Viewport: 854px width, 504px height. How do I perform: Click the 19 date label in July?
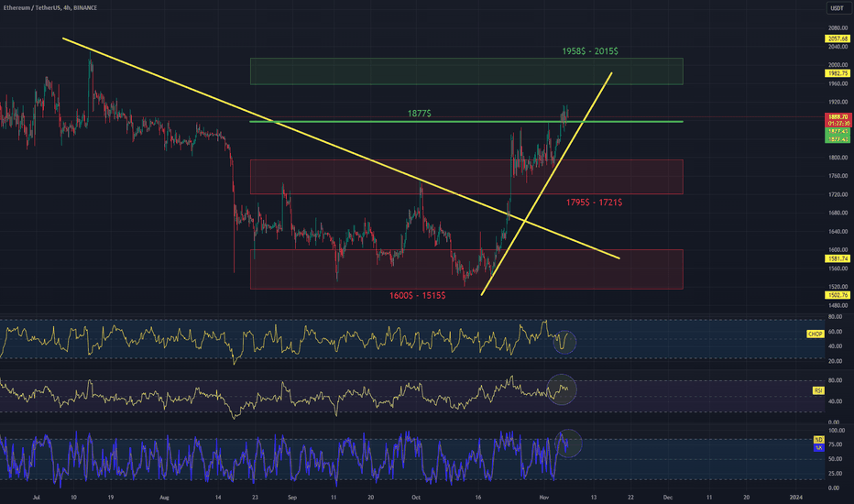click(x=111, y=497)
